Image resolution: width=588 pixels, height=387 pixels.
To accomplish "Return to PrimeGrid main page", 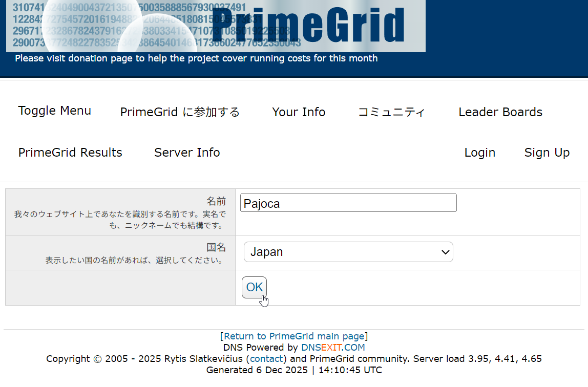I will pyautogui.click(x=293, y=336).
